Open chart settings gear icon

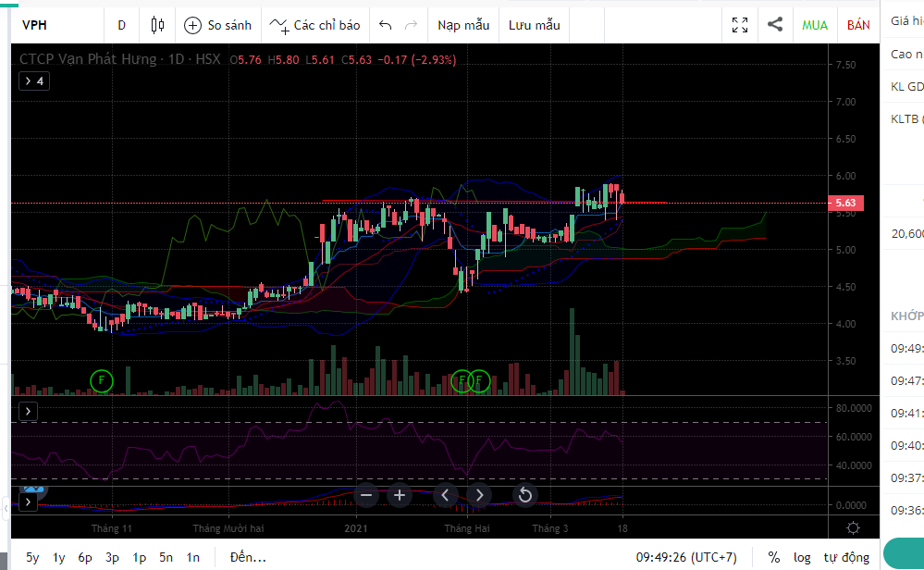[854, 527]
